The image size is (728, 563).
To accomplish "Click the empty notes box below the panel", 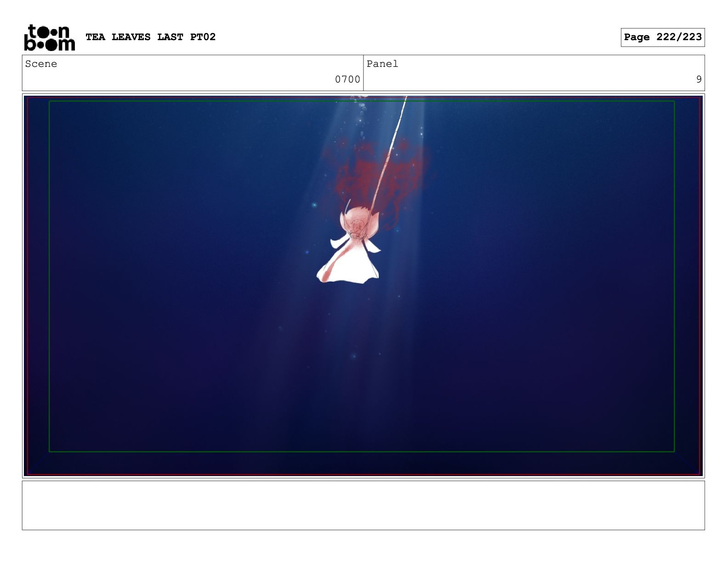I will (x=363, y=506).
